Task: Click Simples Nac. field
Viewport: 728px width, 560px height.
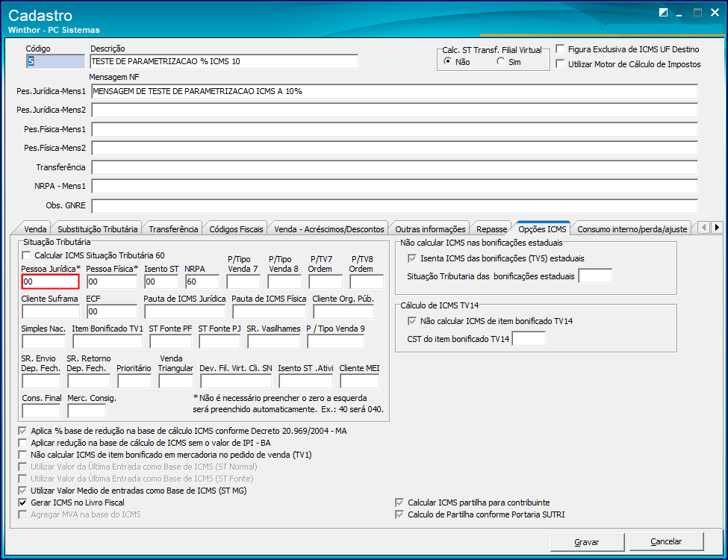Action: [43, 341]
